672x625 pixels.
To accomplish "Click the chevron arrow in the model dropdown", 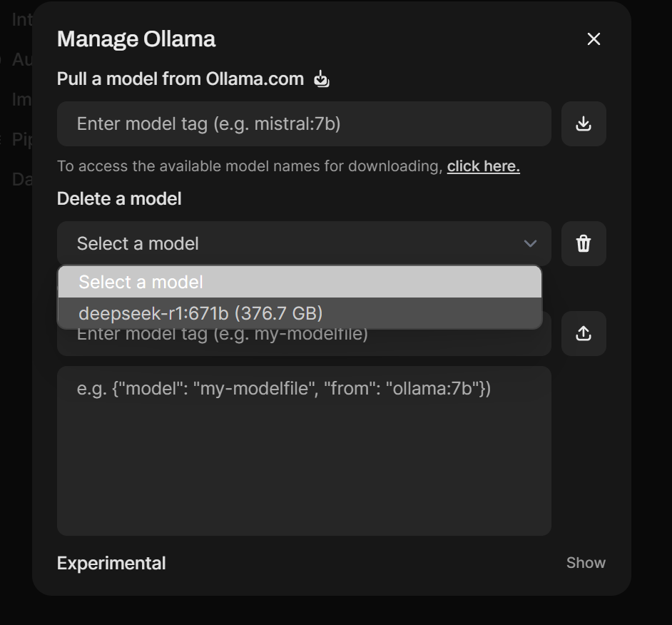I will pos(530,244).
